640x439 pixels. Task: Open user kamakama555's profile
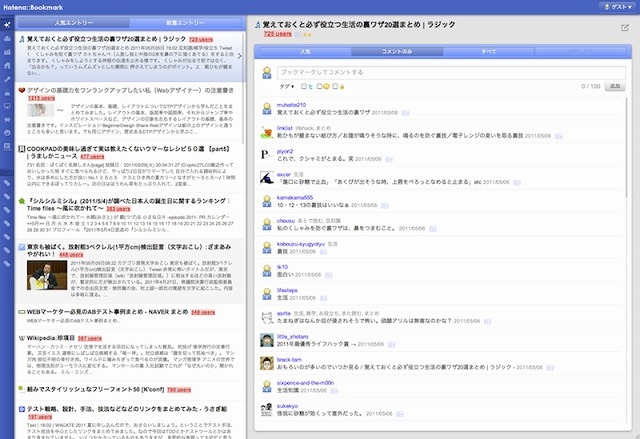point(295,197)
